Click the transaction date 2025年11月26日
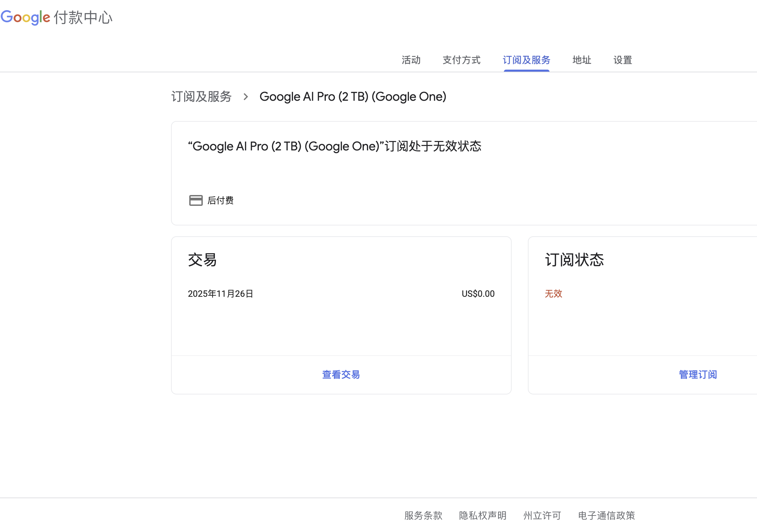This screenshot has width=757, height=532. pos(220,294)
